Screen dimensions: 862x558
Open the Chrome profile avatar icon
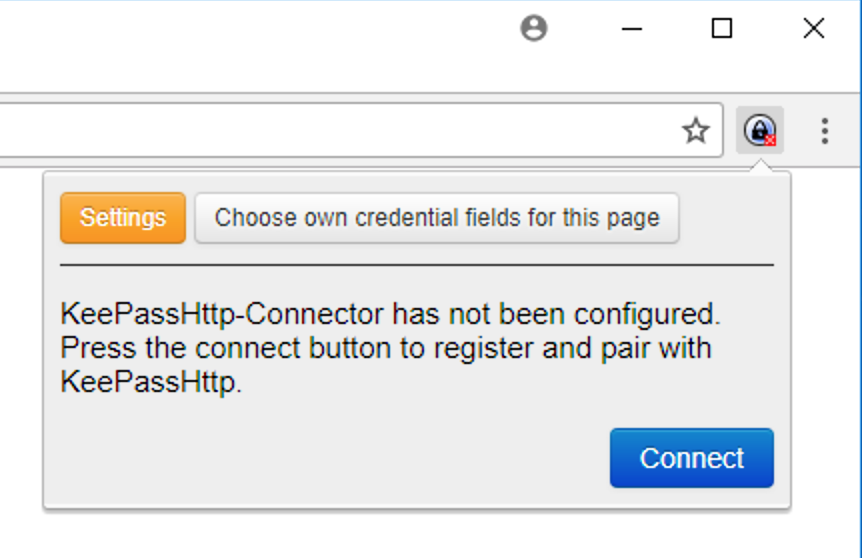534,29
